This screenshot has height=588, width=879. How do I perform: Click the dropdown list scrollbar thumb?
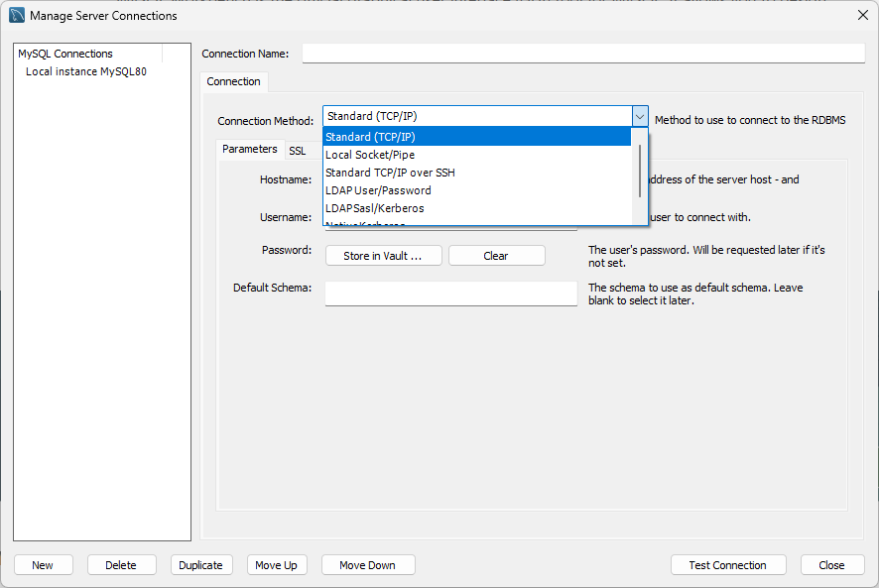tap(640, 172)
